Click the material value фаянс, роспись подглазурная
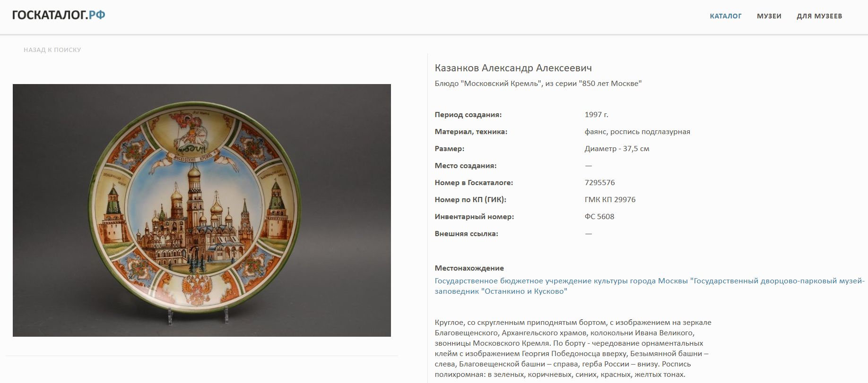The image size is (868, 383). coord(637,132)
